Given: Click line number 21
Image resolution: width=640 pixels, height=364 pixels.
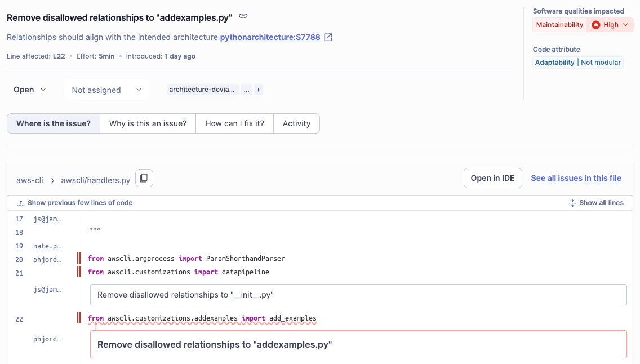Looking at the screenshot, I should pyautogui.click(x=19, y=273).
